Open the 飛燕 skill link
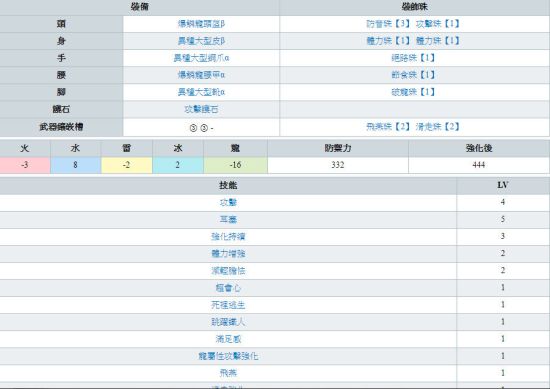The width and height of the screenshot is (550, 389). pyautogui.click(x=228, y=373)
